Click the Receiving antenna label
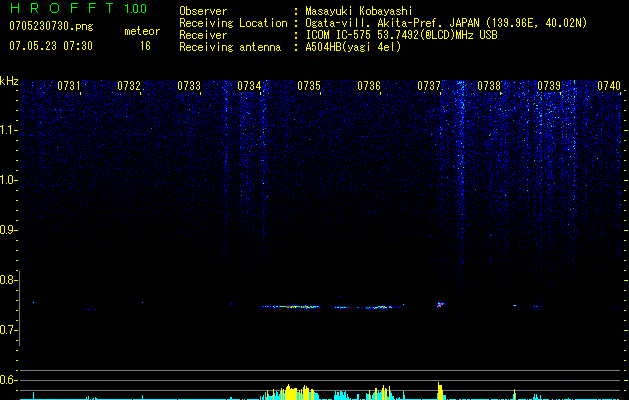The image size is (629, 400). pyautogui.click(x=230, y=47)
